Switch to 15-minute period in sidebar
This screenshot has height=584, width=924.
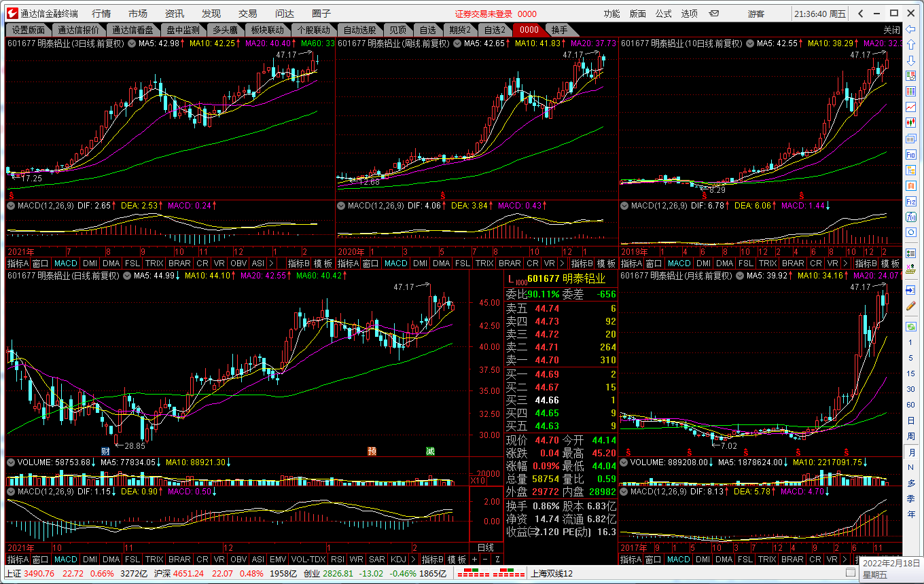click(911, 373)
